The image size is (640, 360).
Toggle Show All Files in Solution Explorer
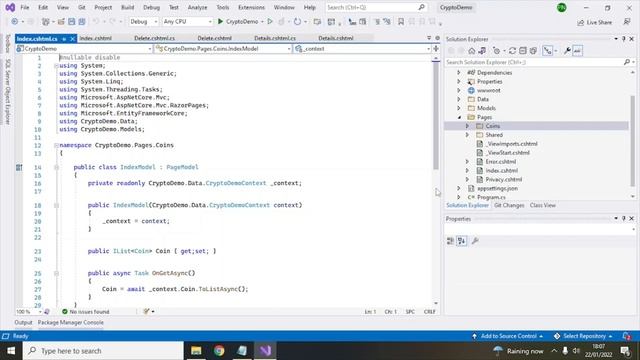click(x=533, y=51)
